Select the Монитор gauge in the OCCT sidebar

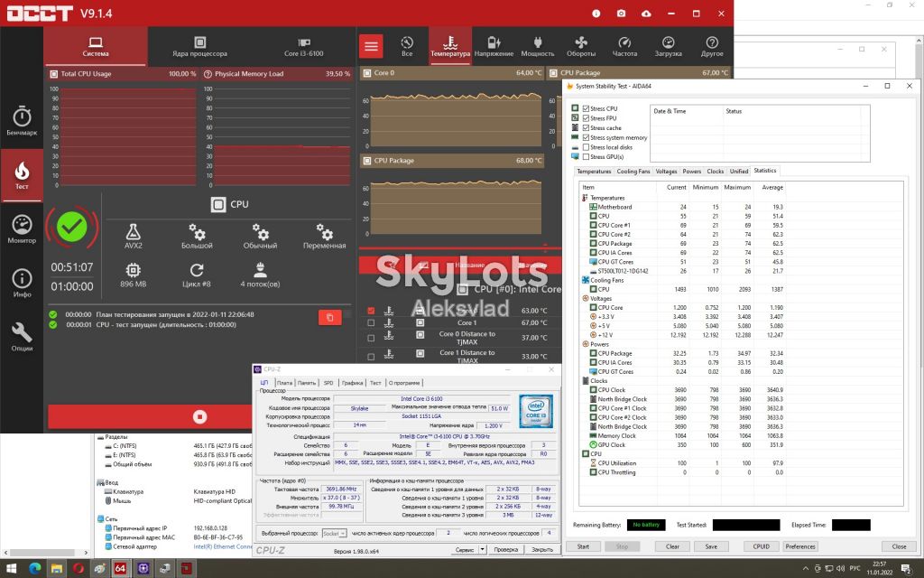coord(22,228)
